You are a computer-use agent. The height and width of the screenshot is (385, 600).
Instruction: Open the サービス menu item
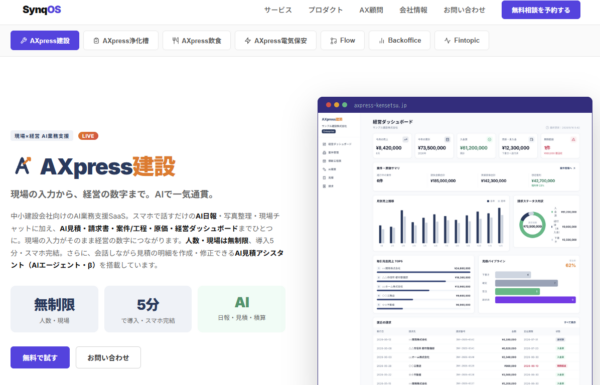click(278, 10)
